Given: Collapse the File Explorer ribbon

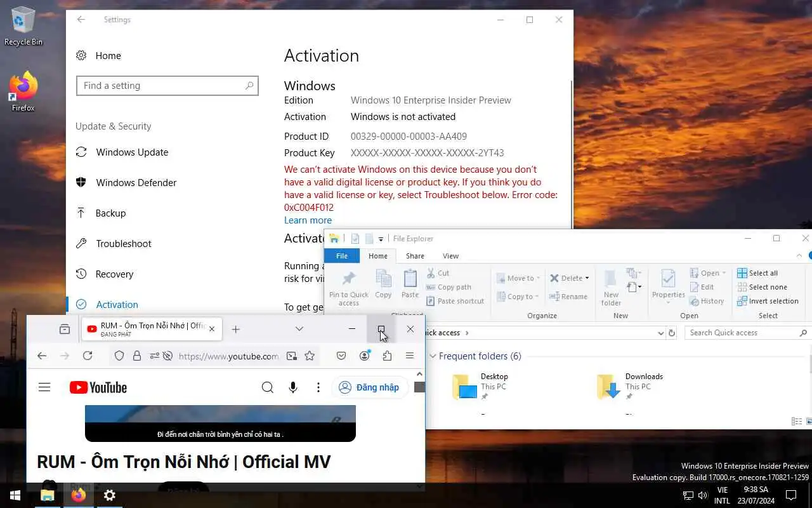Looking at the screenshot, I should tap(799, 256).
